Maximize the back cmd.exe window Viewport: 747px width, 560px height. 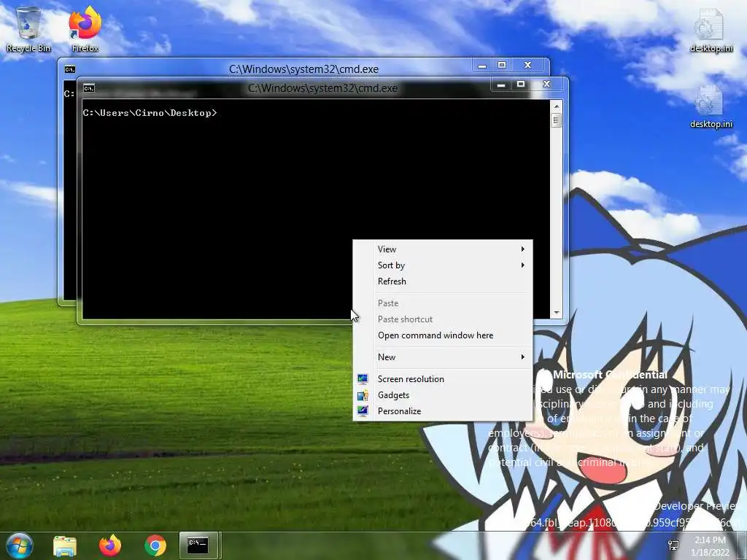502,66
